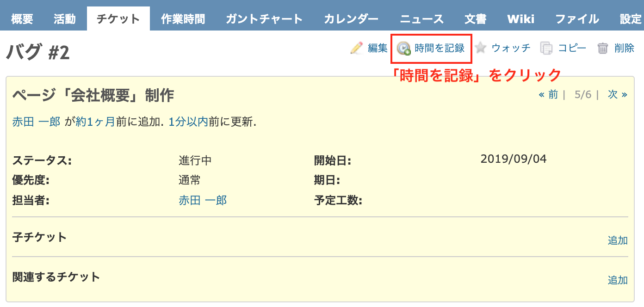Open the 概要 tab

22,19
